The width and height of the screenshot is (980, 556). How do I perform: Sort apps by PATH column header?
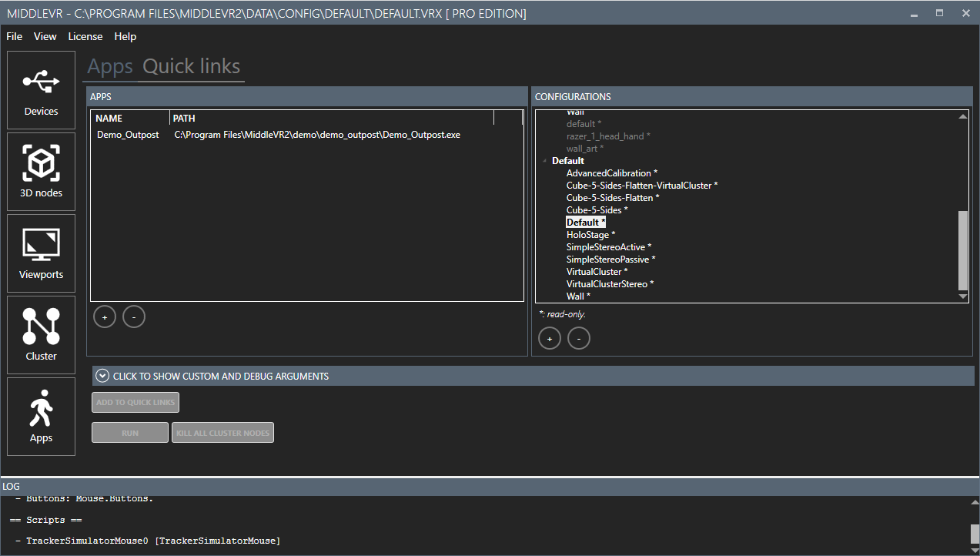pyautogui.click(x=332, y=118)
